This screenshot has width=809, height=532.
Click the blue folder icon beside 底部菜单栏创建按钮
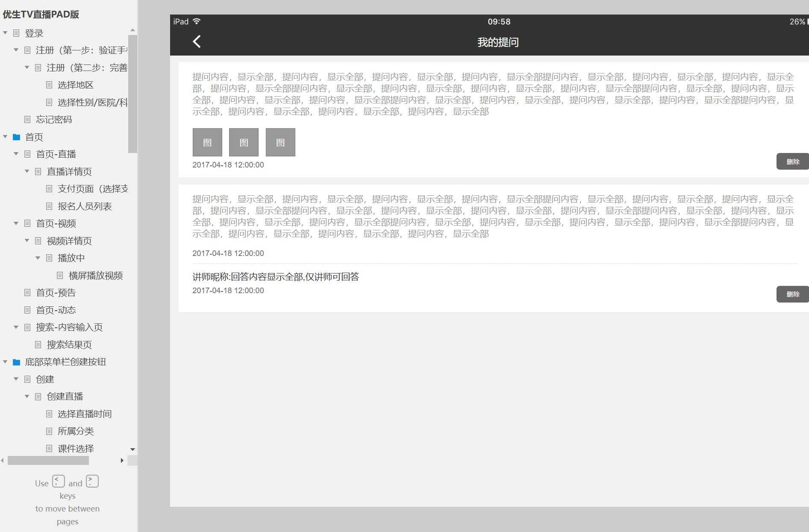click(17, 362)
